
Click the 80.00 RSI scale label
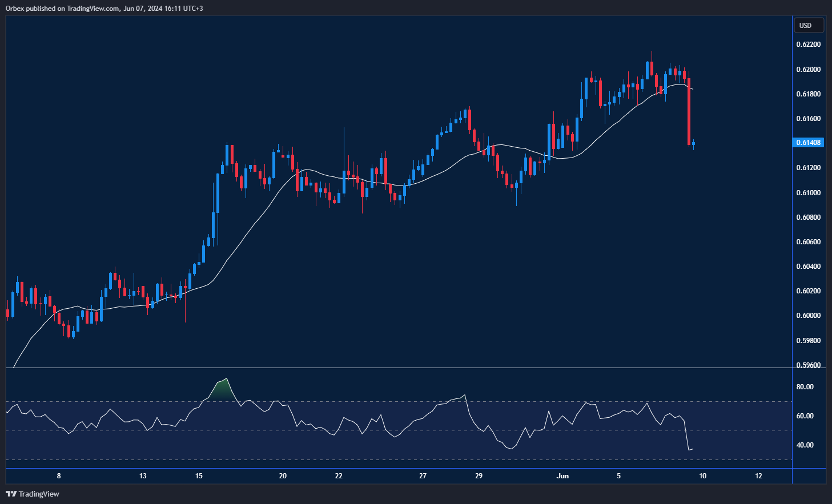pos(805,387)
